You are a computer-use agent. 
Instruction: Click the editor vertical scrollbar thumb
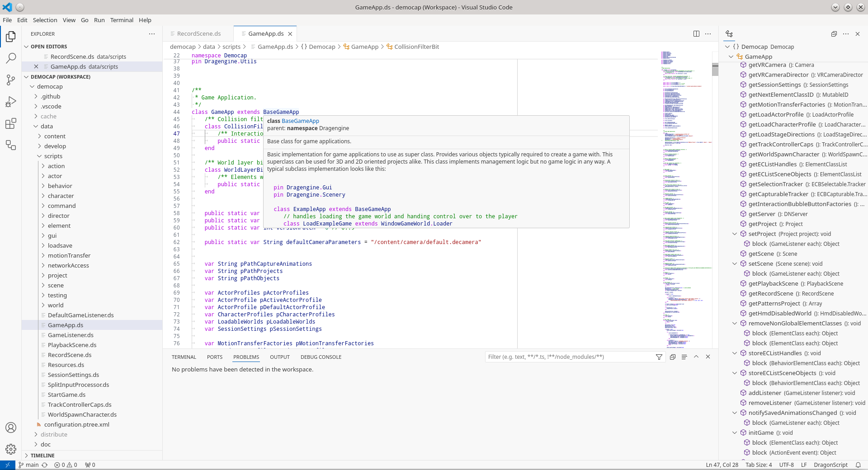pyautogui.click(x=715, y=70)
